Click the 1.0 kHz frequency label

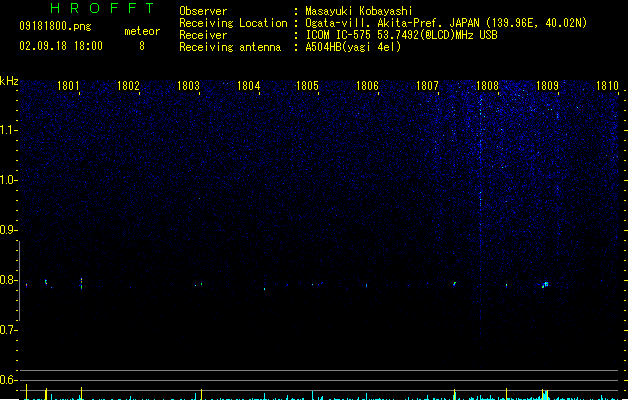point(8,180)
